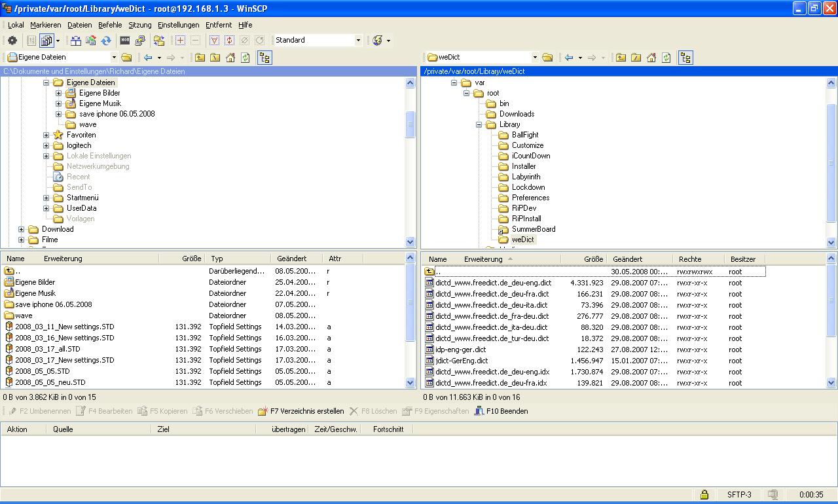Screen dimensions: 838x504
Task: Open preferences via the gear icon
Action: 12,41
